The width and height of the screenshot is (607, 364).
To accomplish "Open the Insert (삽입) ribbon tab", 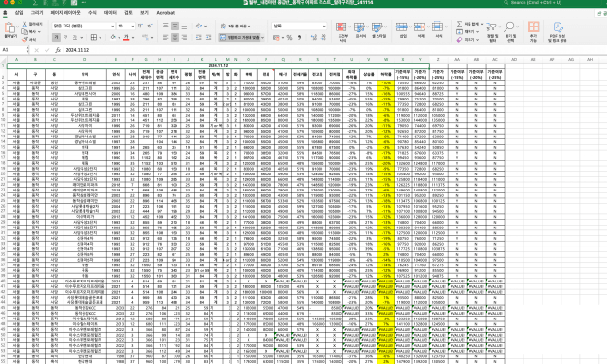I will (x=19, y=13).
